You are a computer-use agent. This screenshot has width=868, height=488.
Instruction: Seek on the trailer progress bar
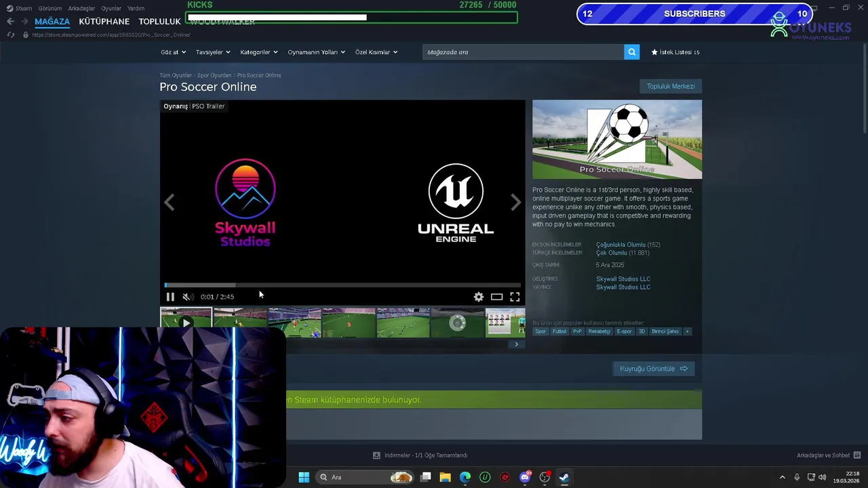(342, 285)
